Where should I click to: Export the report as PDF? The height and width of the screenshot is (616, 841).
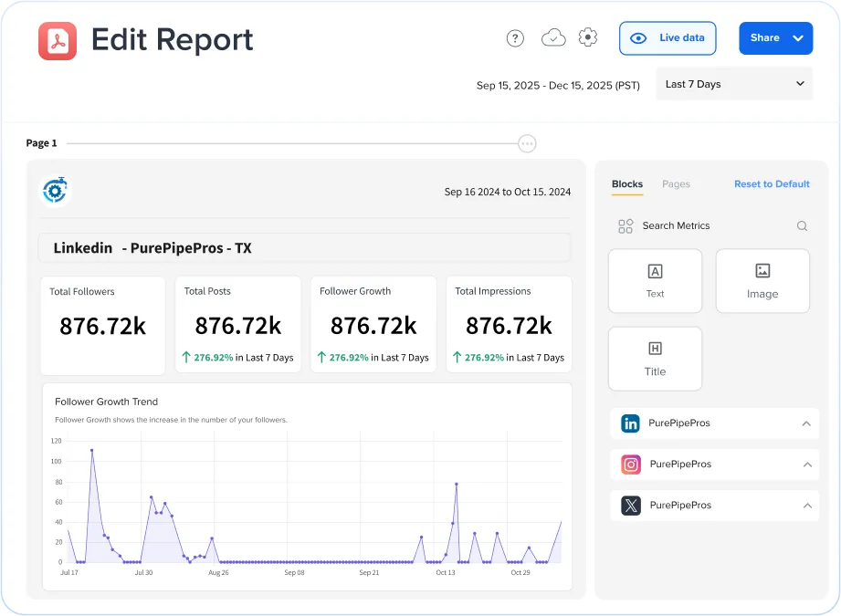pos(58,40)
